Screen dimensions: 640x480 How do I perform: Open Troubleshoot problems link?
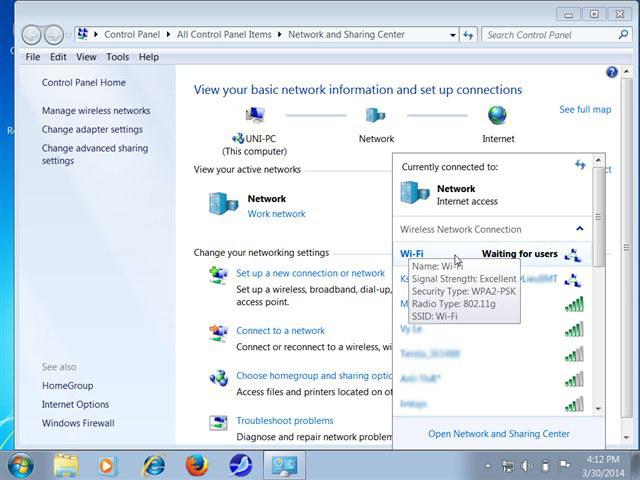[284, 421]
